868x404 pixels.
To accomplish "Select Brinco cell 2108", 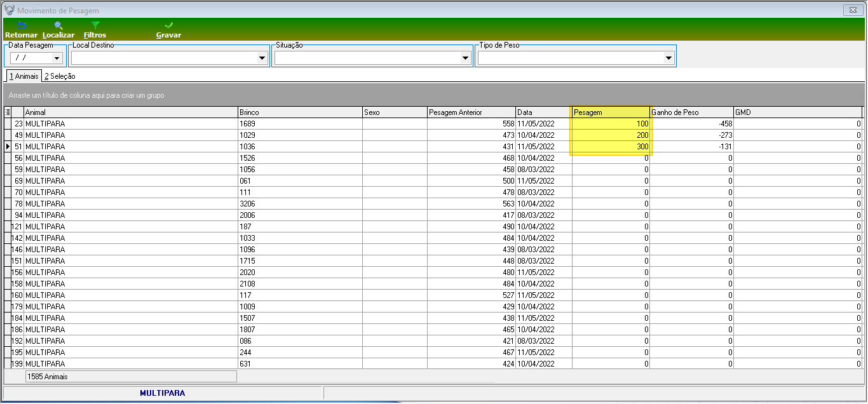I will tap(300, 284).
